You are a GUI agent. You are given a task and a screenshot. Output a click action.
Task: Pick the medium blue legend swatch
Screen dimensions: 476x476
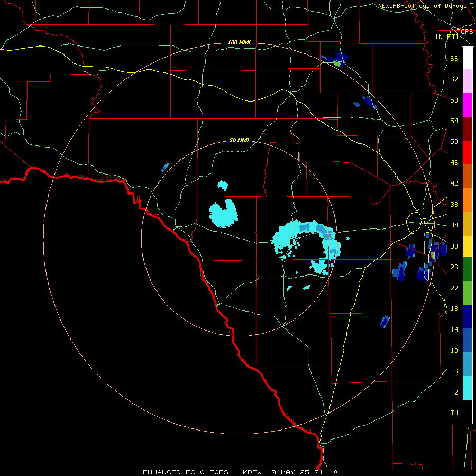click(x=467, y=340)
